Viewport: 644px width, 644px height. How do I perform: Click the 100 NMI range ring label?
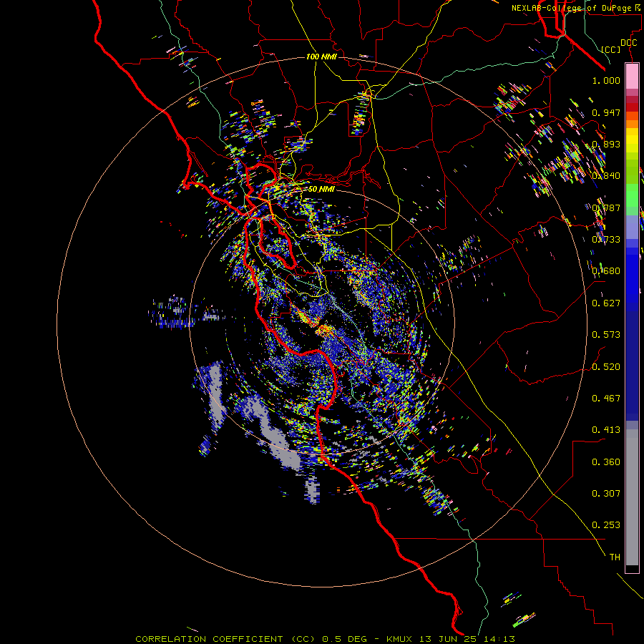[321, 57]
